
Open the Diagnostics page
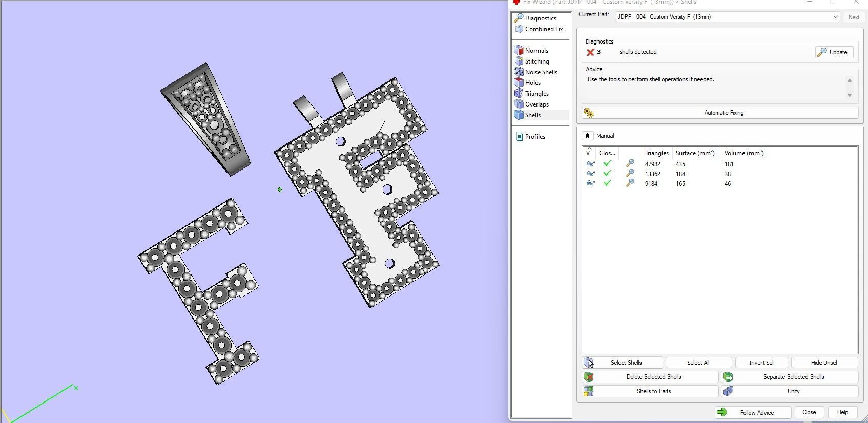pos(541,18)
